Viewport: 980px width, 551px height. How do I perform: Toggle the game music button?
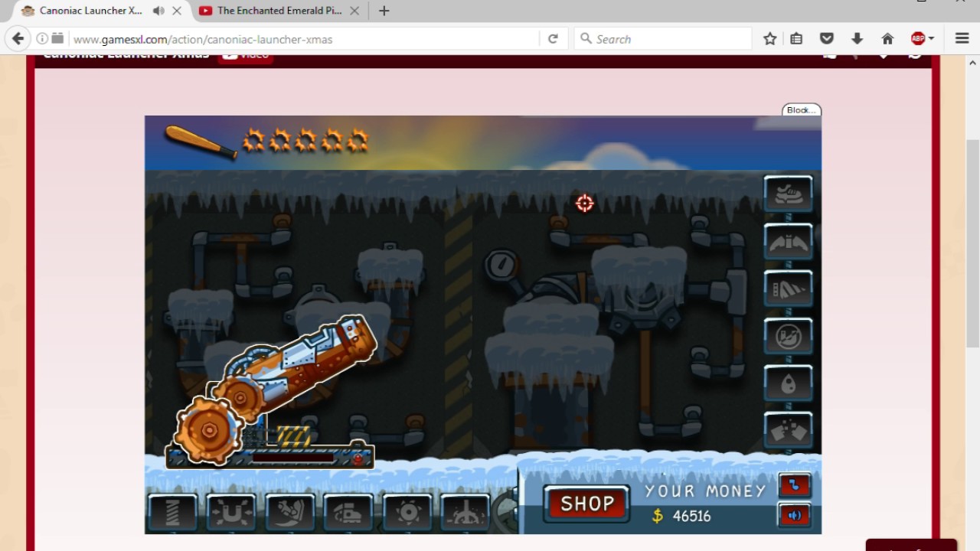[x=794, y=485]
